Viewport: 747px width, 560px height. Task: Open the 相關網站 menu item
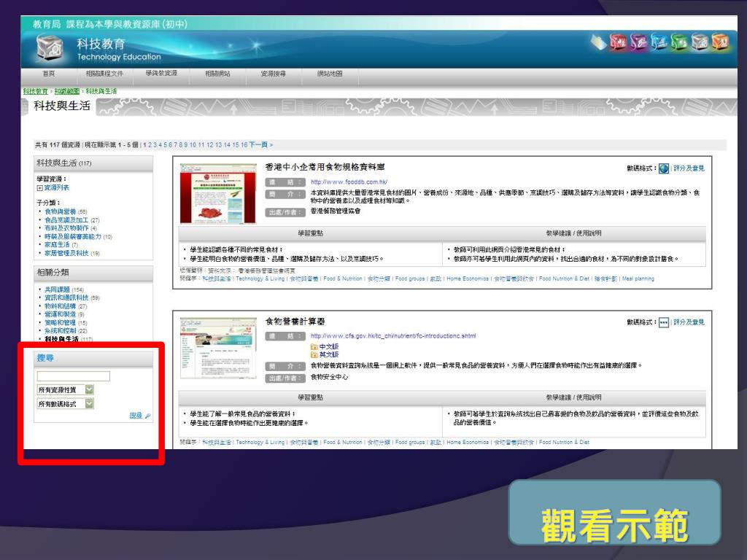pos(217,74)
